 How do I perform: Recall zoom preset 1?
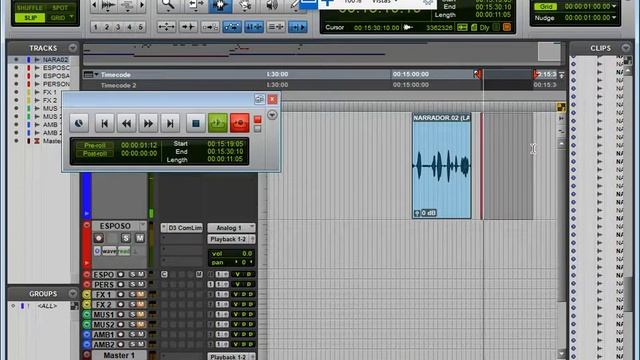point(96,27)
